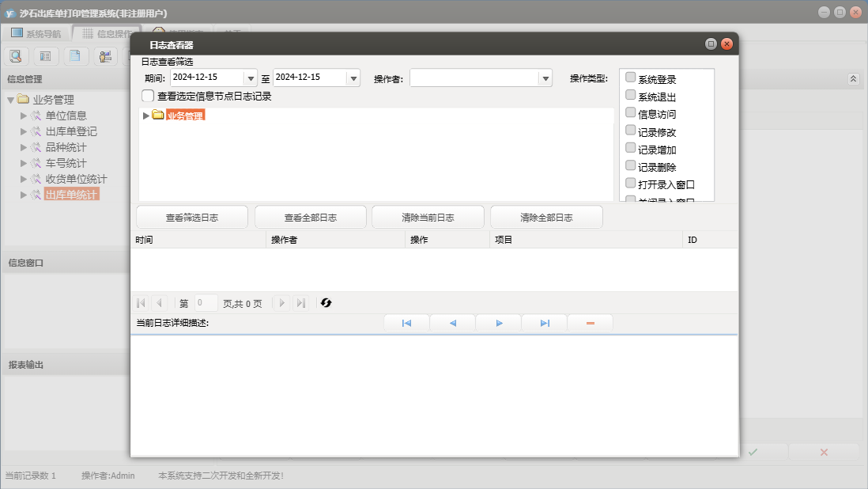This screenshot has width=868, height=489.
Task: Select the 信息操作 tab
Action: click(107, 33)
